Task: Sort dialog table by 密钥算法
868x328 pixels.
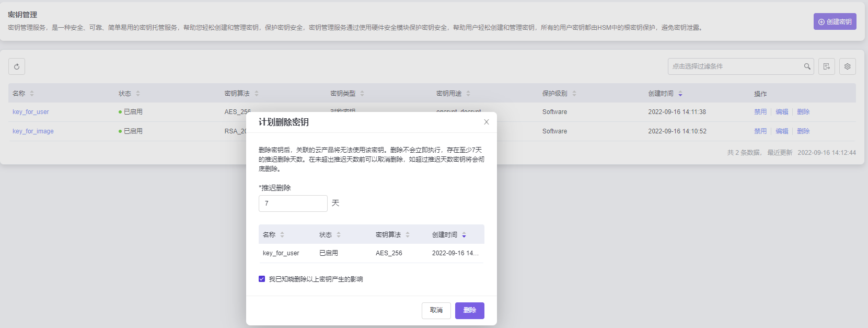Action: [x=407, y=235]
